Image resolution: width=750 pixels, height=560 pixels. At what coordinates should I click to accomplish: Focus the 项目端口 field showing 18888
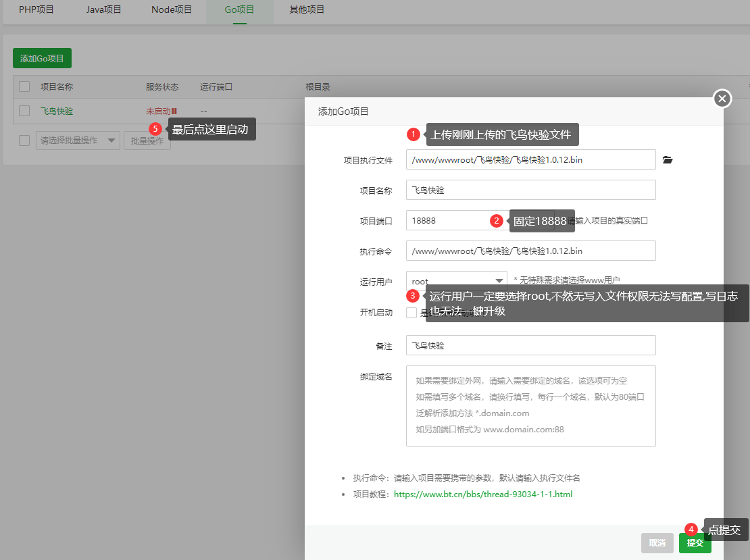(446, 220)
